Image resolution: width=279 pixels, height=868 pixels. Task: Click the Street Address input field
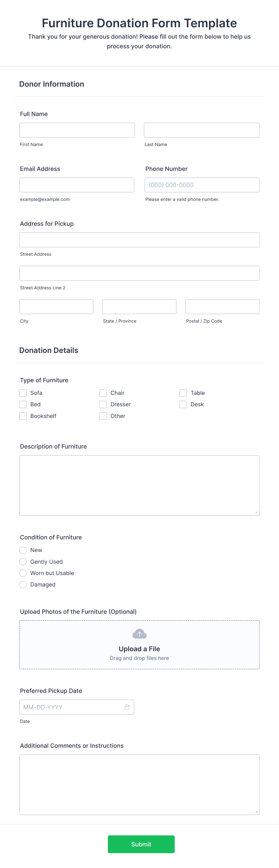click(x=139, y=240)
